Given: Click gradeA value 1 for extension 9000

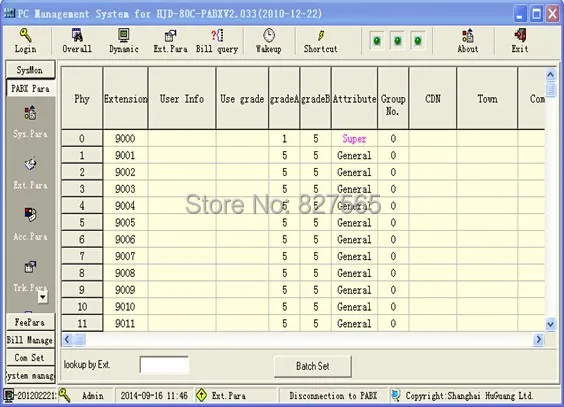Looking at the screenshot, I should click(284, 138).
